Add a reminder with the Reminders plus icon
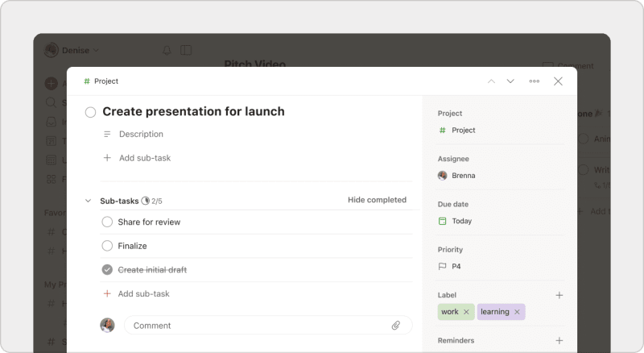This screenshot has height=353, width=644. tap(559, 340)
